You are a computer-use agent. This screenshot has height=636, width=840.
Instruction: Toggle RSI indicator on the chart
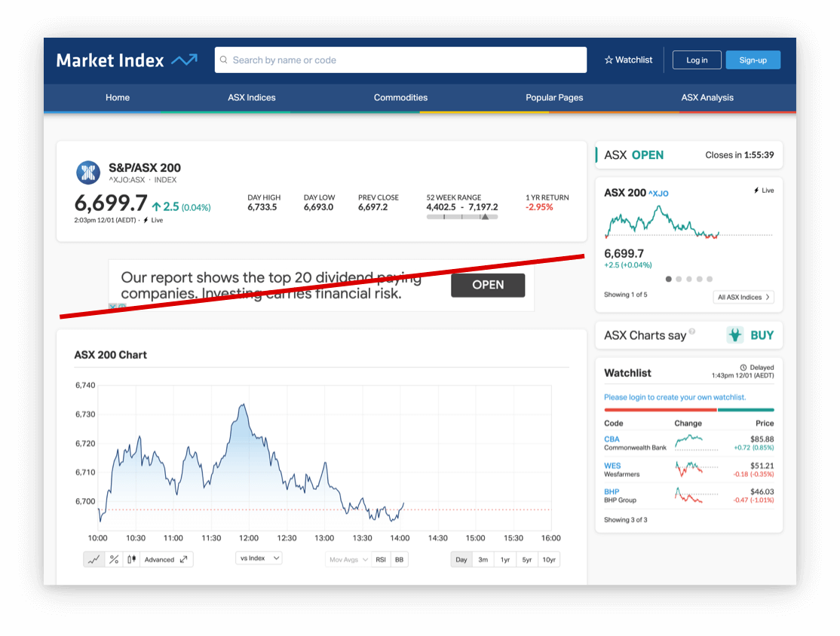(x=381, y=559)
